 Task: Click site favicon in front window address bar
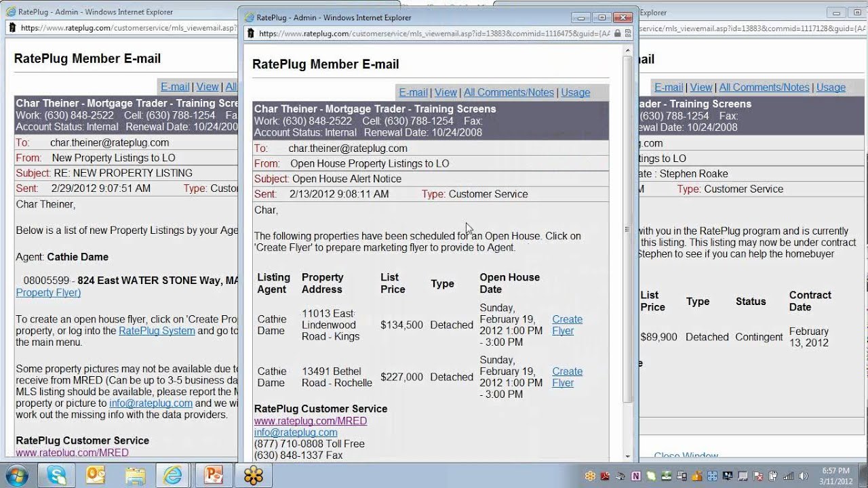pyautogui.click(x=251, y=33)
